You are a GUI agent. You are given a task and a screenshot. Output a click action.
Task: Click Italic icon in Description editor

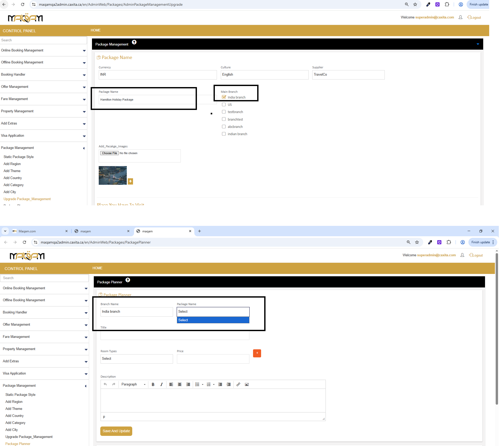pyautogui.click(x=161, y=384)
